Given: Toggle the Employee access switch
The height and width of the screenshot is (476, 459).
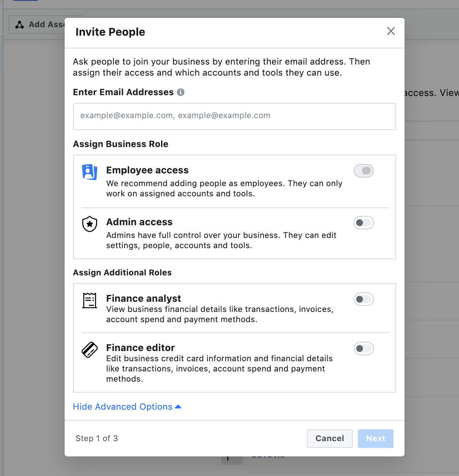Looking at the screenshot, I should (x=363, y=171).
